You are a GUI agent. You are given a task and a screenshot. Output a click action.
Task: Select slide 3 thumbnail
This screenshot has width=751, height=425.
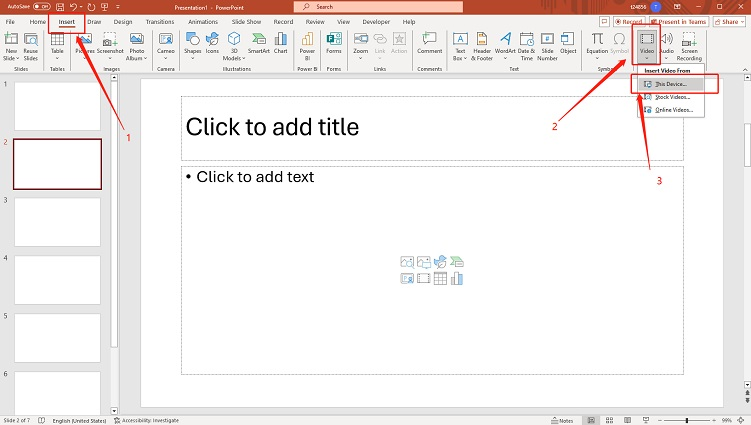coord(57,222)
